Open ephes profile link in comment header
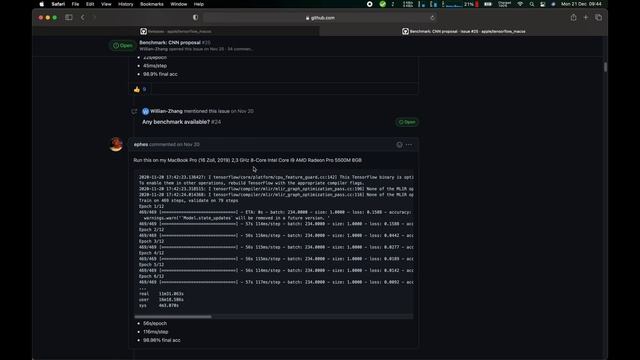Viewport: 640px width, 360px height. coord(141,144)
